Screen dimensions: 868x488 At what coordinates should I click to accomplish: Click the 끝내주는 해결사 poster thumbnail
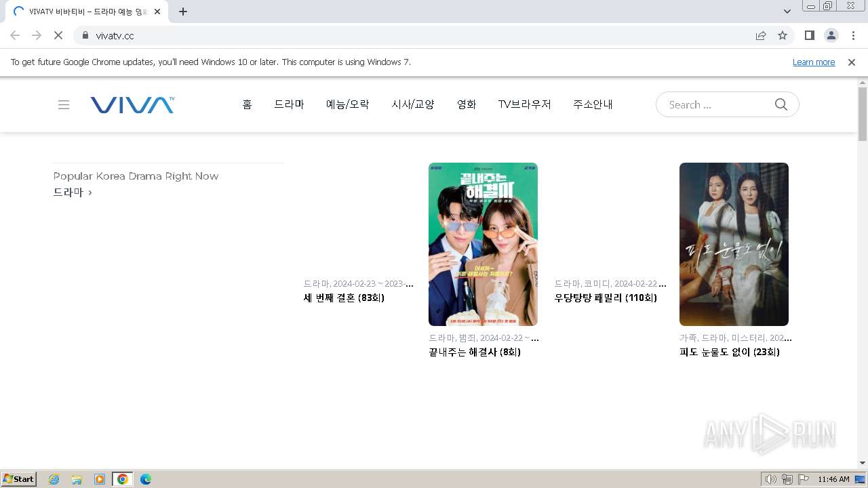pyautogui.click(x=483, y=244)
